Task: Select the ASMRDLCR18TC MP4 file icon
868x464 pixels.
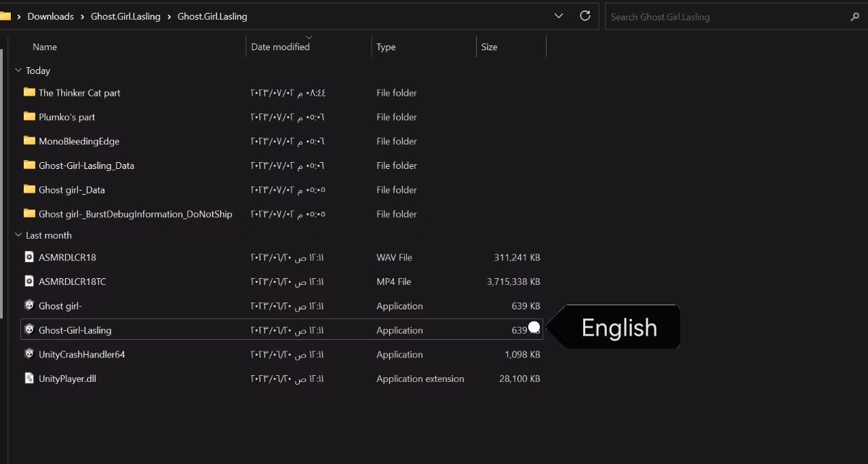Action: pyautogui.click(x=29, y=281)
